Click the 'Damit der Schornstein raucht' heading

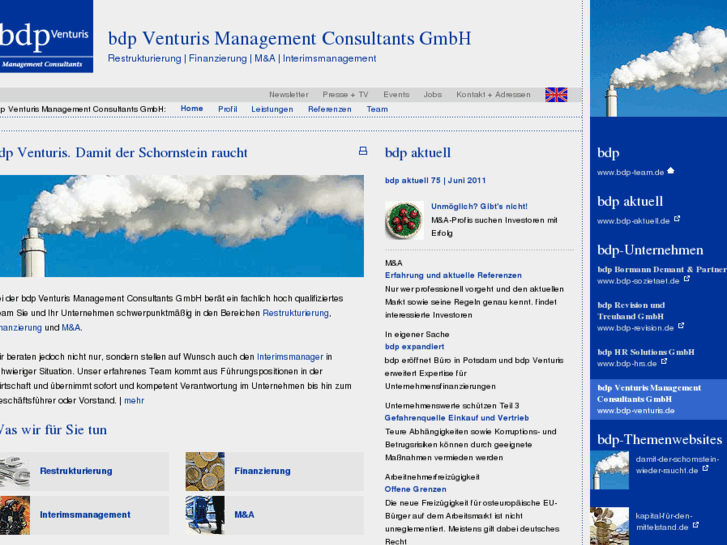click(x=124, y=153)
